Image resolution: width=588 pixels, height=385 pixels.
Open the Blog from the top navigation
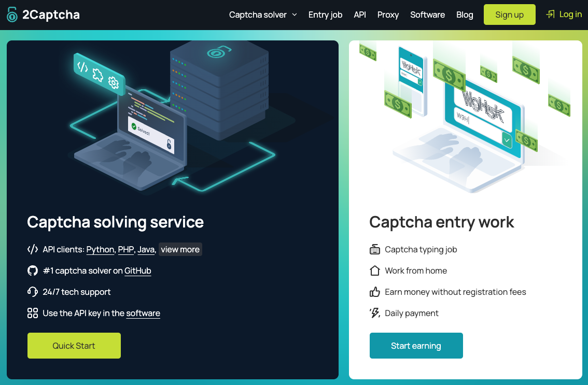click(465, 15)
